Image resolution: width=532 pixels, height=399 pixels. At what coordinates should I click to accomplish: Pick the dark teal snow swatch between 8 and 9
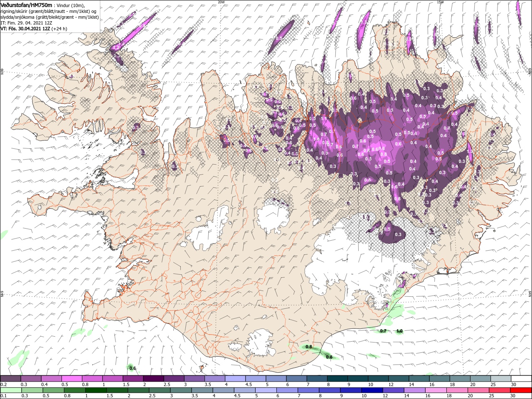tap(337, 379)
